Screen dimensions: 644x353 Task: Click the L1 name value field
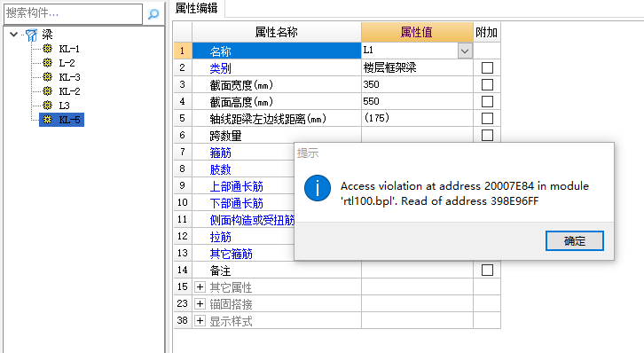[x=410, y=51]
